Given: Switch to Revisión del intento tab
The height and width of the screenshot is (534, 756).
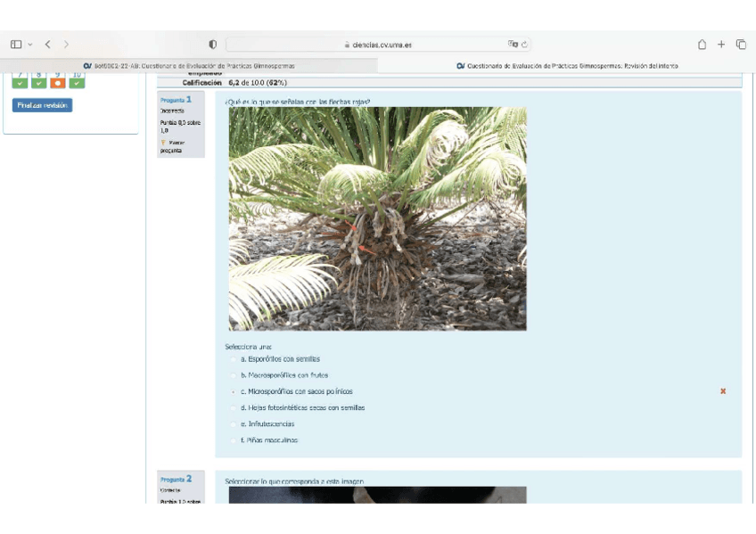Looking at the screenshot, I should [x=567, y=66].
